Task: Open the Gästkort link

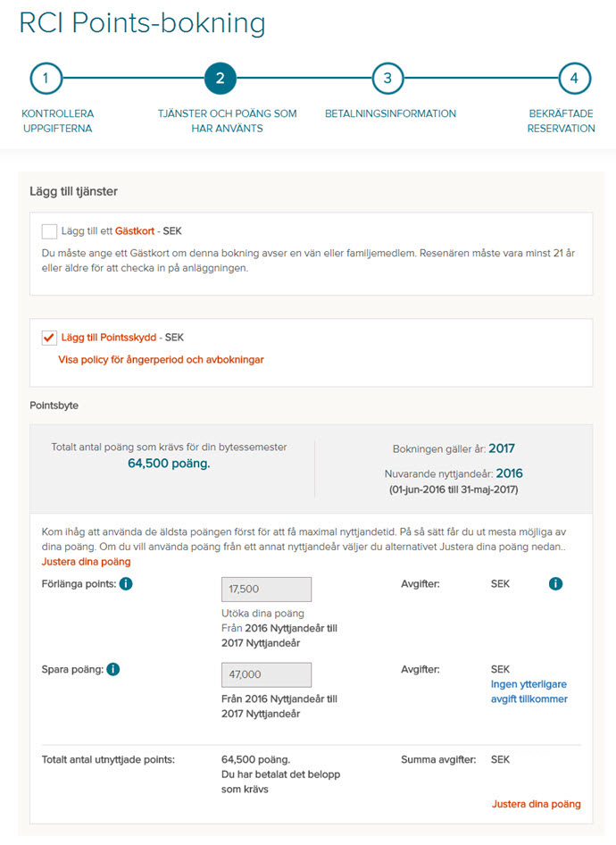Action: point(135,231)
